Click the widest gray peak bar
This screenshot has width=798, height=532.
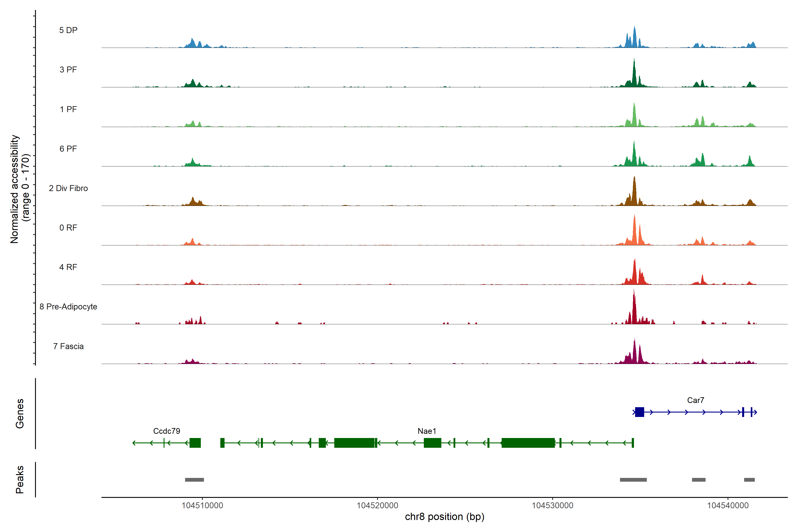click(x=633, y=479)
